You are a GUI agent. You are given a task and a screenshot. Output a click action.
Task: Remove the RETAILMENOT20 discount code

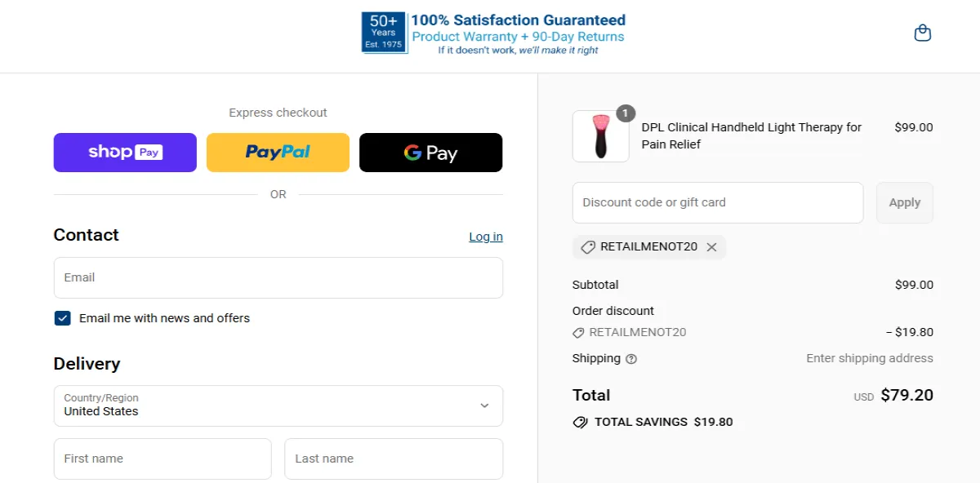pos(711,246)
